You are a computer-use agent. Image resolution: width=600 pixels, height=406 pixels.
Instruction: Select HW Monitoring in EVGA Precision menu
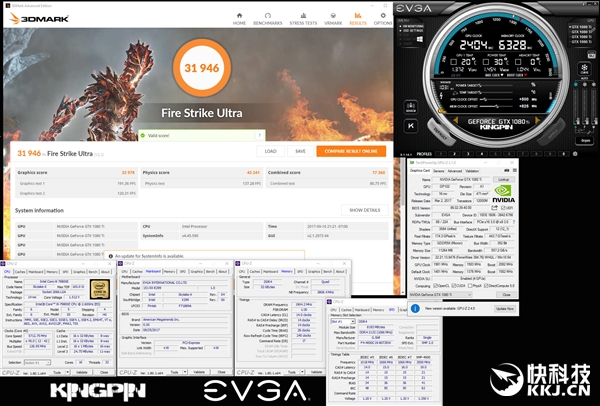[412, 26]
